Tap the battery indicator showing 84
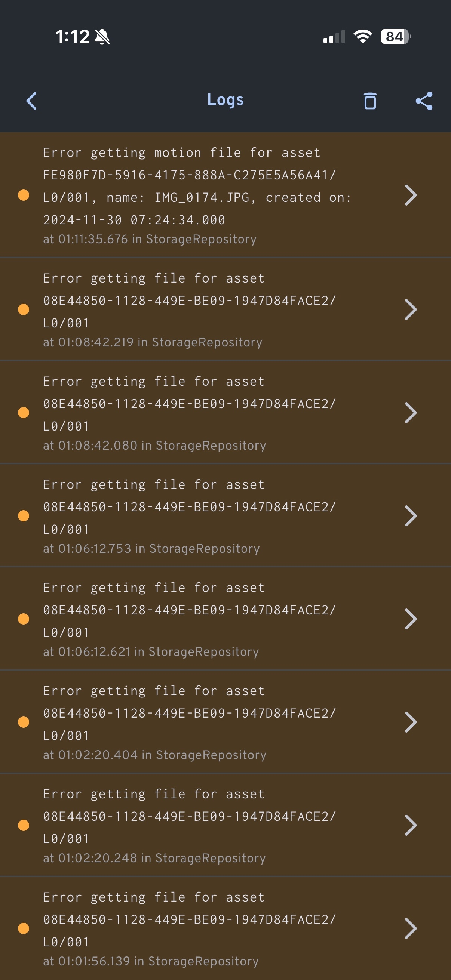Image resolution: width=451 pixels, height=980 pixels. 395,37
